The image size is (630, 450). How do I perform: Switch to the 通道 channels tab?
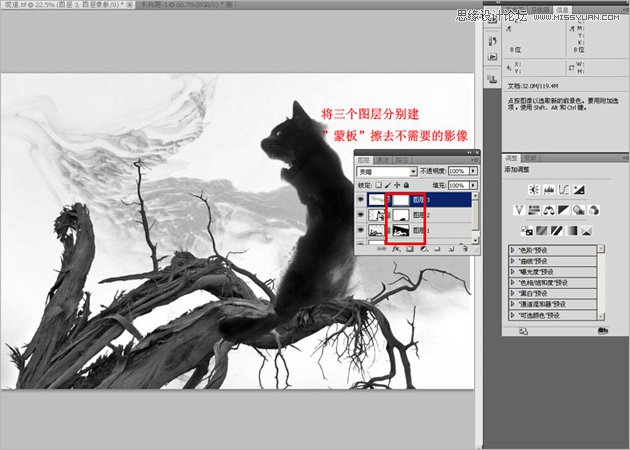[x=382, y=160]
